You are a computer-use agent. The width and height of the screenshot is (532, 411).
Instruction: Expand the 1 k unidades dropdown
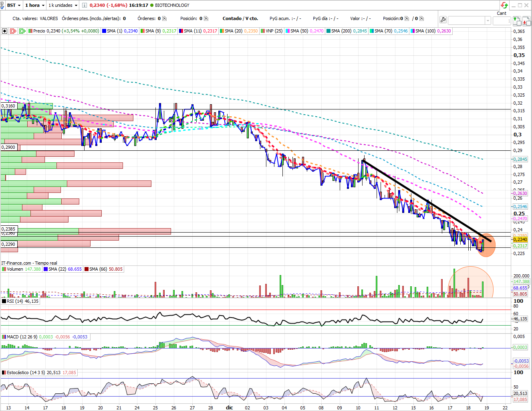(x=63, y=5)
